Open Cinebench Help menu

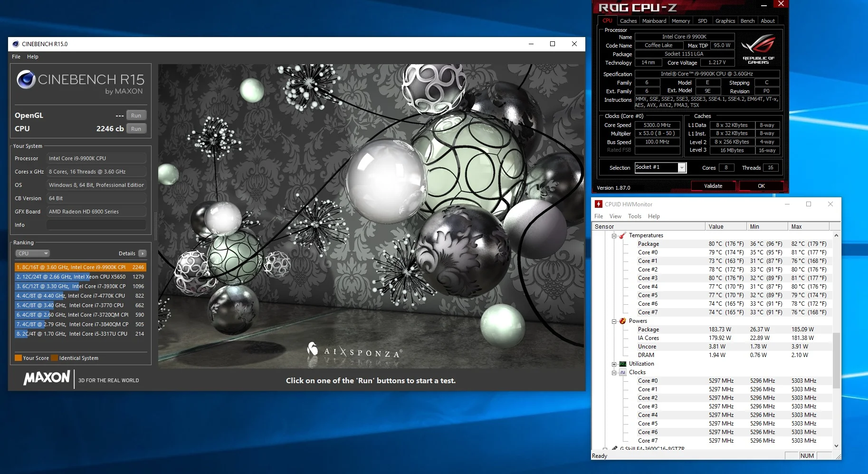pos(33,57)
